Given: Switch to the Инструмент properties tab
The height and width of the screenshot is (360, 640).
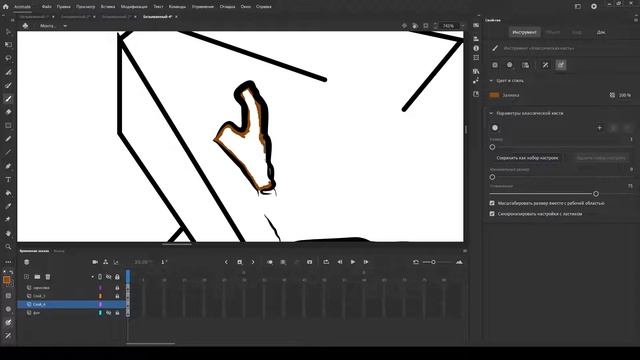Looking at the screenshot, I should click(524, 32).
